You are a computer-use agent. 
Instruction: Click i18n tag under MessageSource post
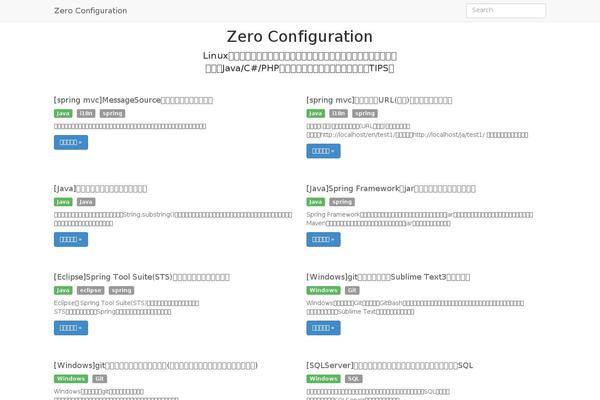coord(86,114)
